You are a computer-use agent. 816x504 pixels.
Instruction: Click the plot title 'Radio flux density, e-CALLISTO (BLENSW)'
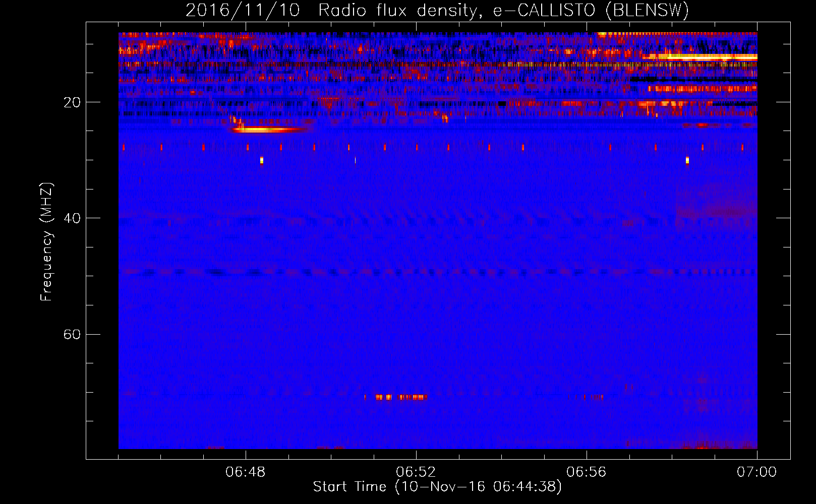coord(503,11)
